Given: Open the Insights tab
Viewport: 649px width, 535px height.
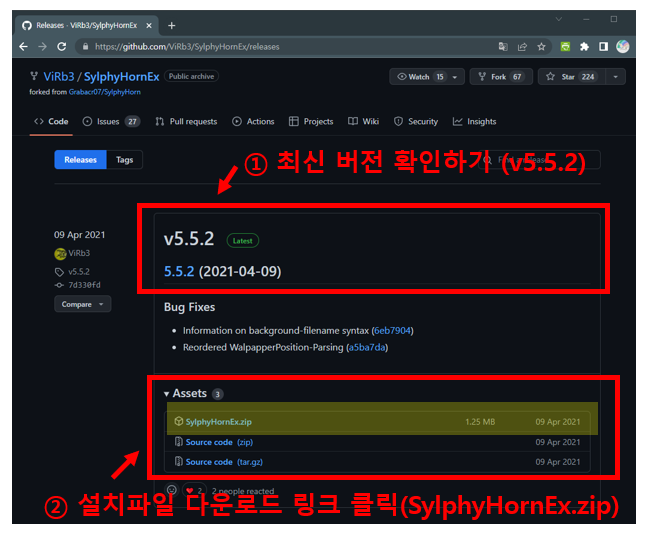Looking at the screenshot, I should 474,122.
